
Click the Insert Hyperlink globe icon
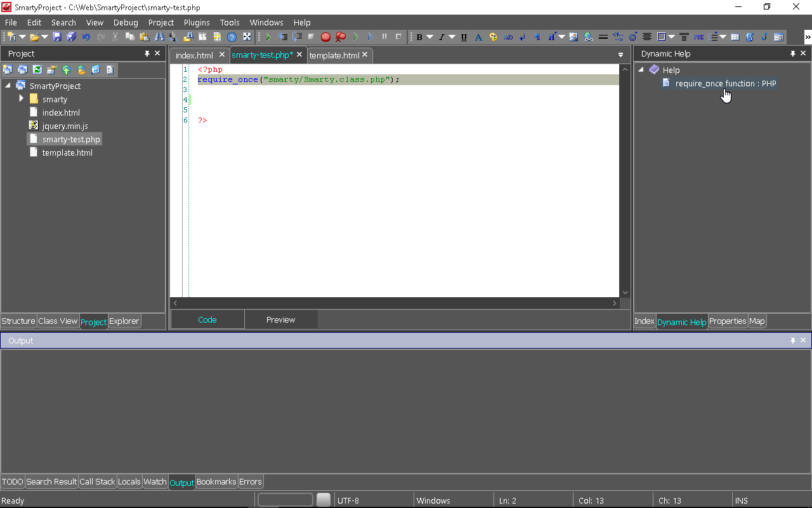click(x=588, y=37)
